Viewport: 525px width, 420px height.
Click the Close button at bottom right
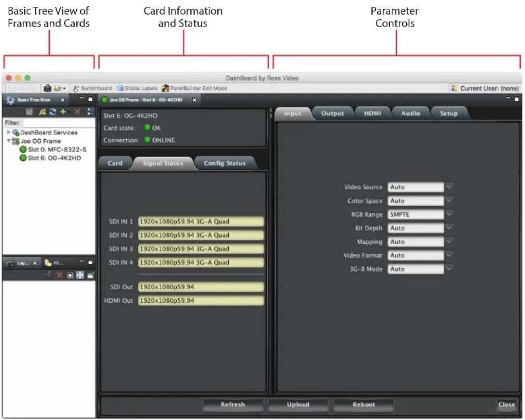tap(507, 405)
